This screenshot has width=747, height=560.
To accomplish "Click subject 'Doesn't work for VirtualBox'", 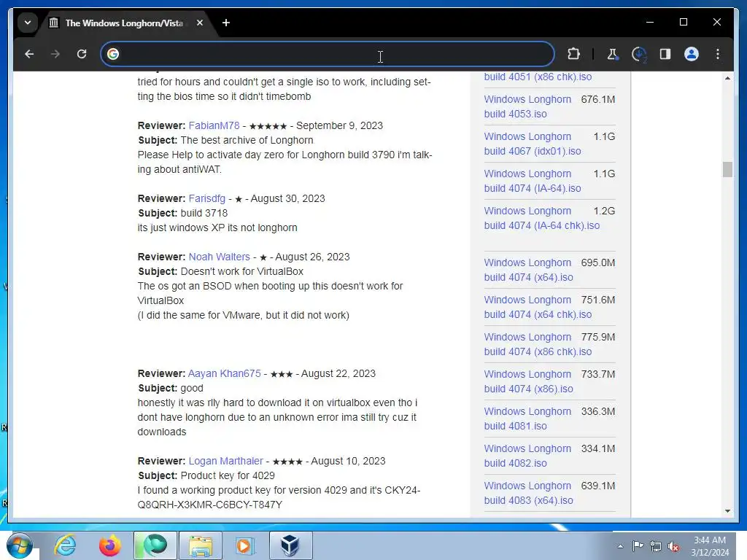I will [242, 271].
